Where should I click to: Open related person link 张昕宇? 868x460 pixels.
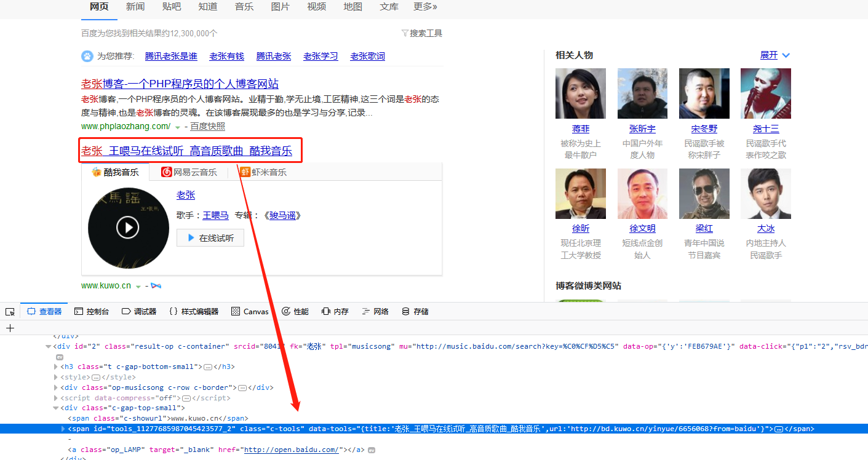(642, 129)
